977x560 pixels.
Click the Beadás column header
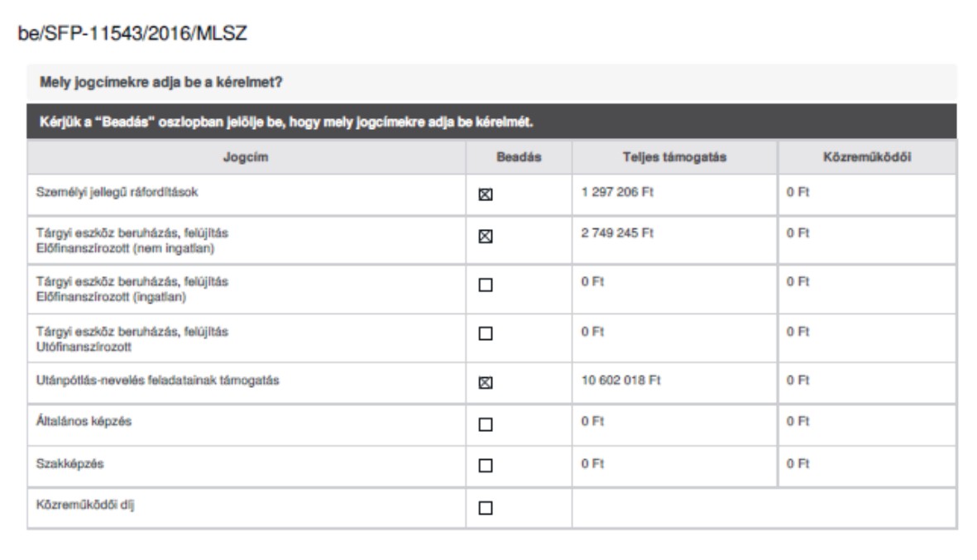[518, 157]
